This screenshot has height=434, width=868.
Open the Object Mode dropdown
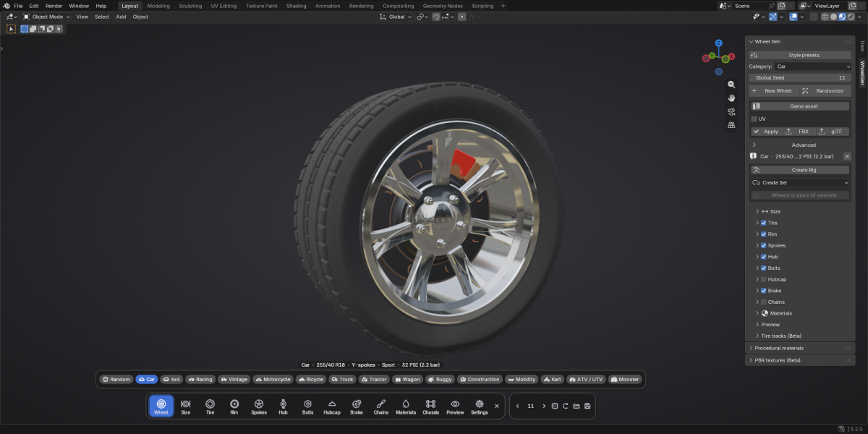coord(46,17)
